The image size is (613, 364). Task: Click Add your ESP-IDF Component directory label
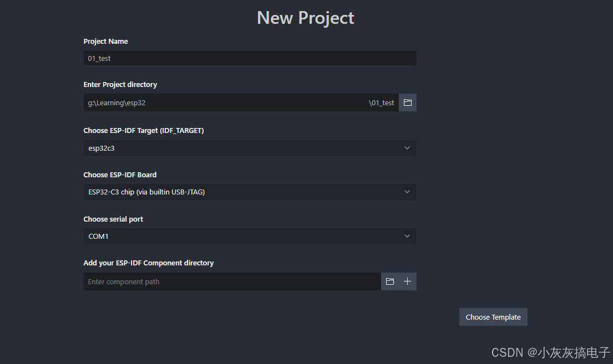point(149,263)
